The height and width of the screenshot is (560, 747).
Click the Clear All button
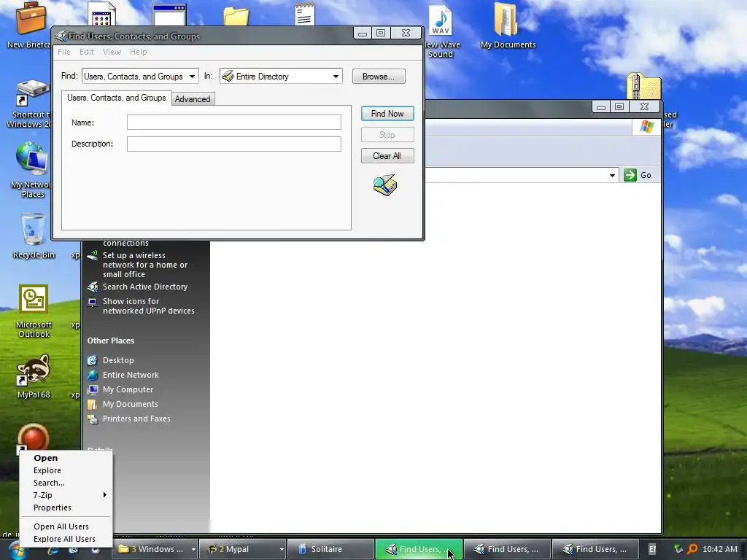pos(387,156)
